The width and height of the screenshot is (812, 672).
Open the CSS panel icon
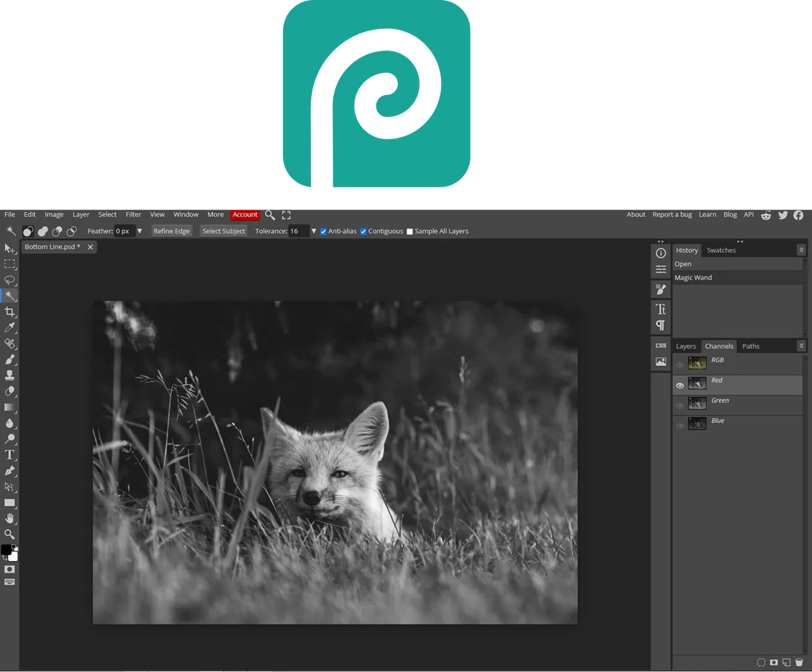661,346
